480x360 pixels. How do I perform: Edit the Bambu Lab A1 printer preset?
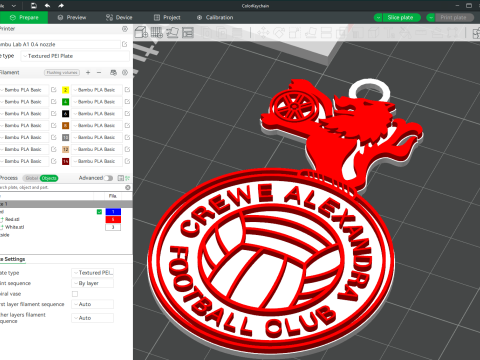pyautogui.click(x=125, y=44)
